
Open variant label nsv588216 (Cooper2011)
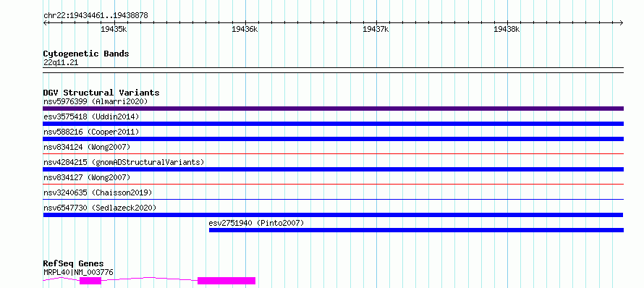click(91, 132)
